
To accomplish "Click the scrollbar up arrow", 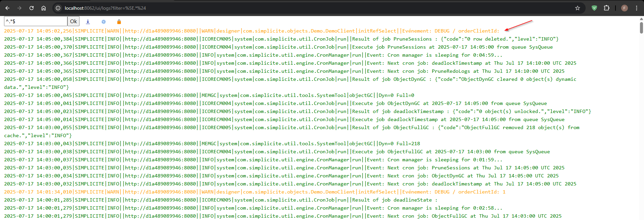I will tap(641, 19).
